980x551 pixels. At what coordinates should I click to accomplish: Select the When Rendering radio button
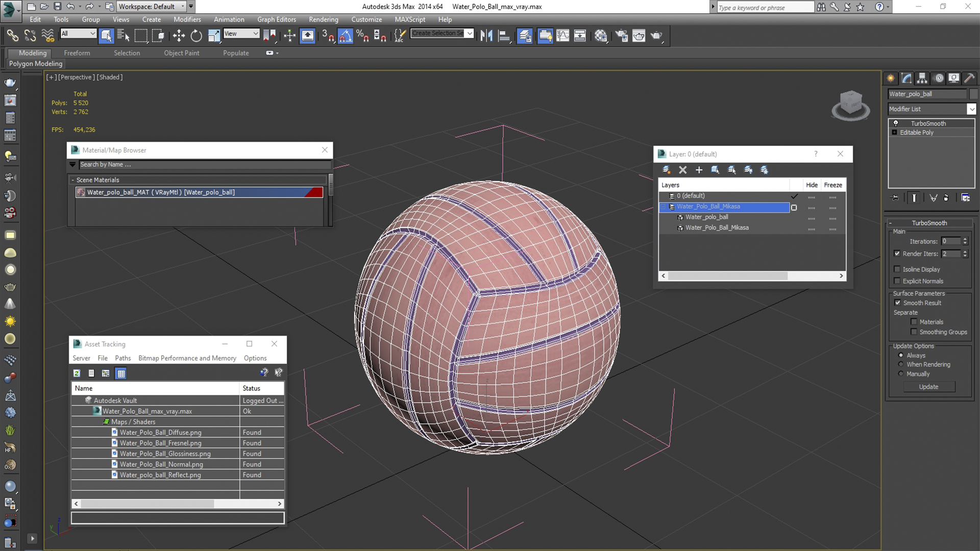click(901, 364)
